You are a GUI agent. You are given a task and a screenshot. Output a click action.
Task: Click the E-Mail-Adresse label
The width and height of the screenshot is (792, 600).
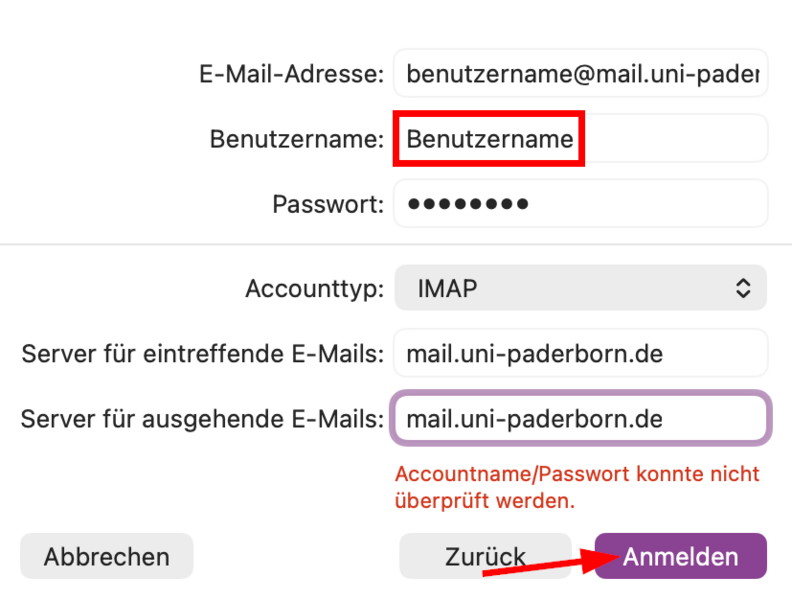click(292, 74)
